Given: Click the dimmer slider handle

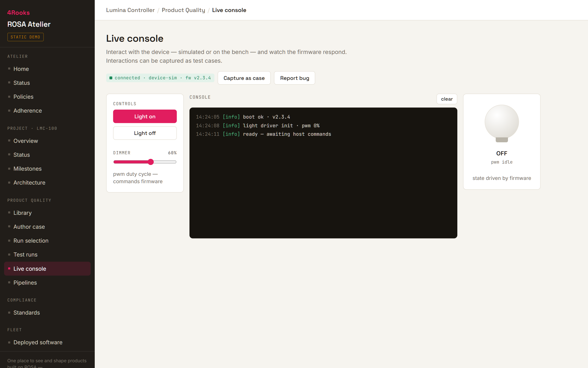Looking at the screenshot, I should (151, 162).
